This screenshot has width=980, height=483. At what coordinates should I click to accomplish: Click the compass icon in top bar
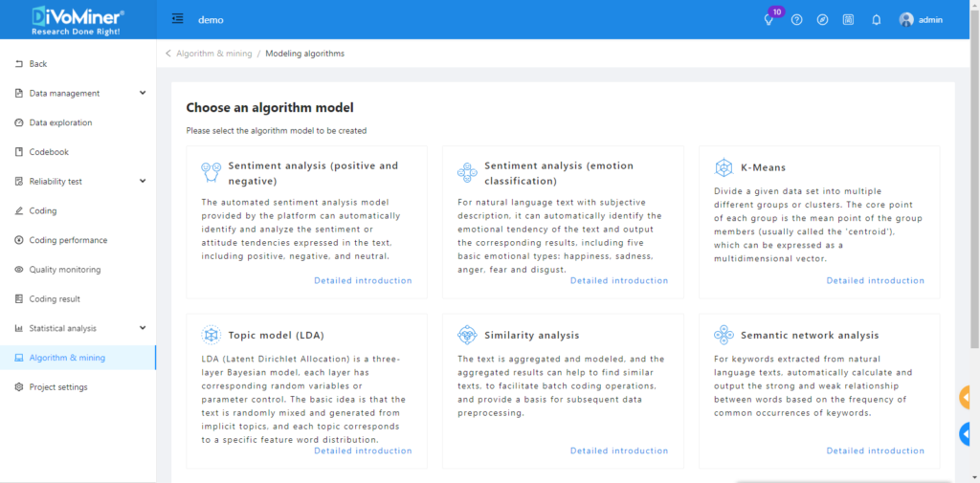point(822,20)
